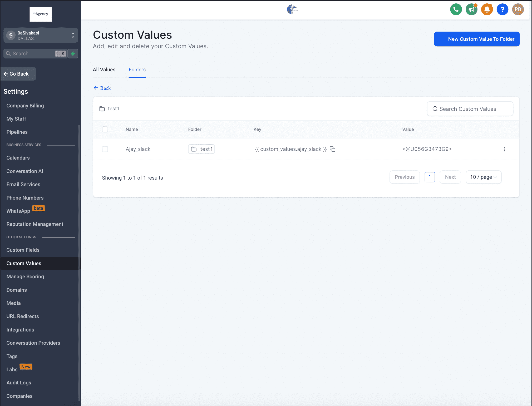
Task: Go to Calendars settings
Action: point(18,158)
